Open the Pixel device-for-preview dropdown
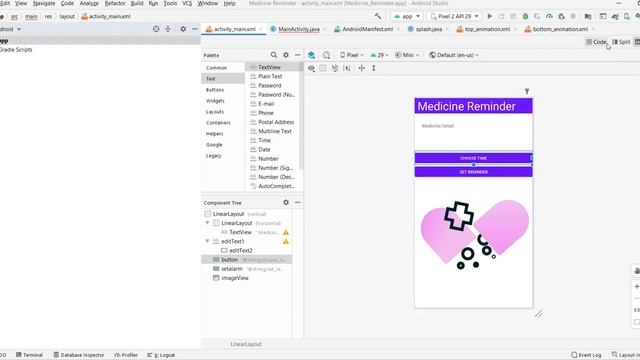Screen dimensions: 640x360 pyautogui.click(x=352, y=55)
